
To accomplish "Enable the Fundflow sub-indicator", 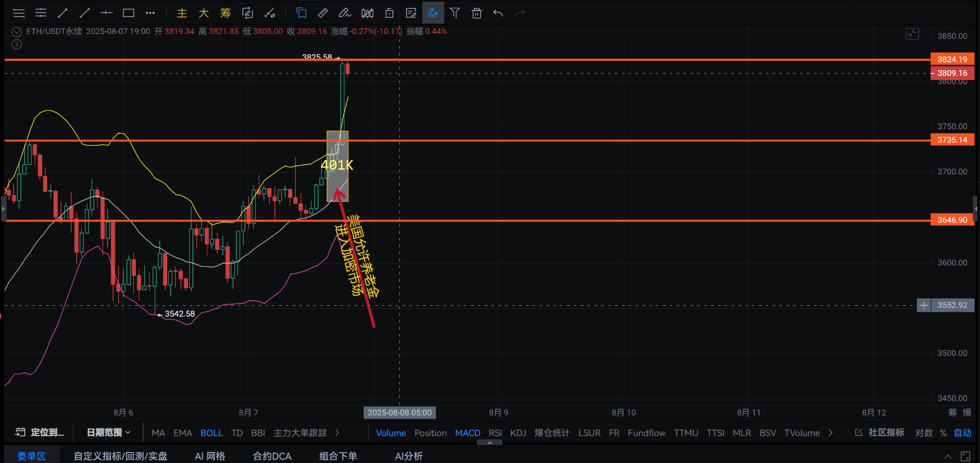I will [x=647, y=433].
